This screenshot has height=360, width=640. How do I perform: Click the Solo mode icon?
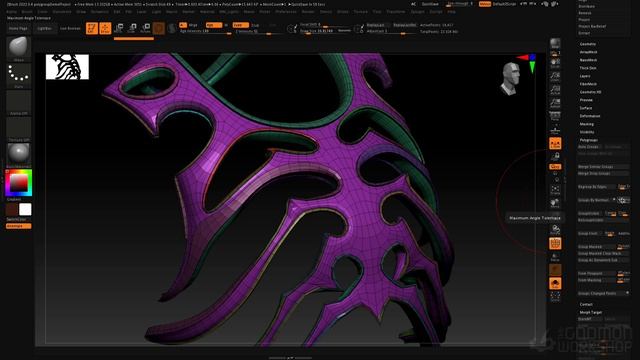[555, 283]
